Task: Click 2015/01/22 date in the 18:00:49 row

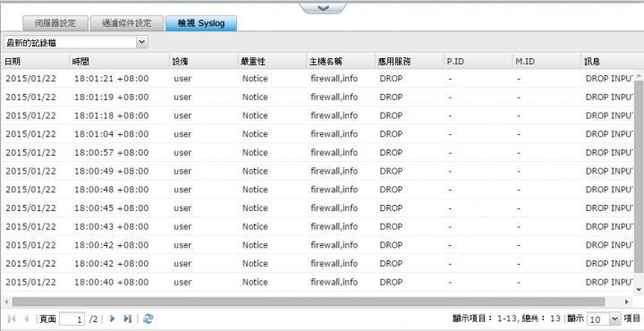Action: pyautogui.click(x=30, y=171)
